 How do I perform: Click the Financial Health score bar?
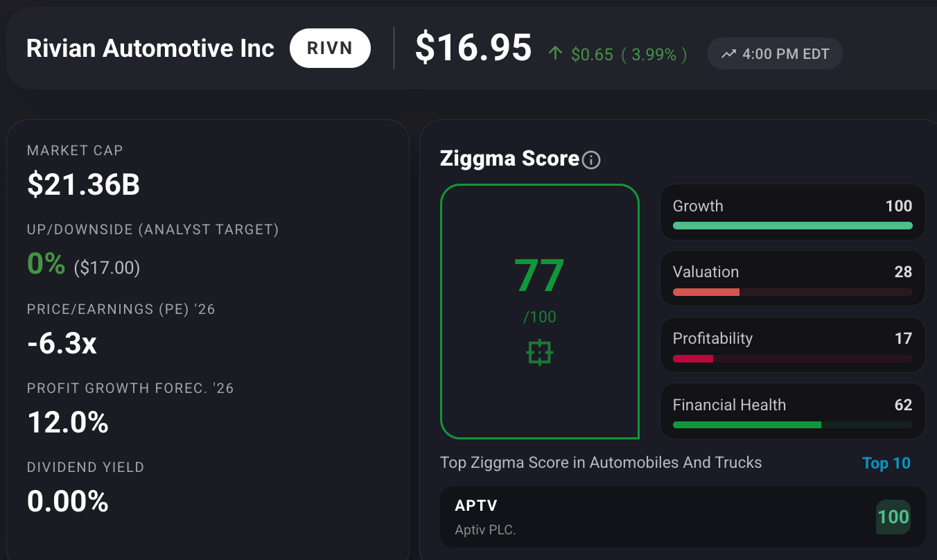coord(793,425)
